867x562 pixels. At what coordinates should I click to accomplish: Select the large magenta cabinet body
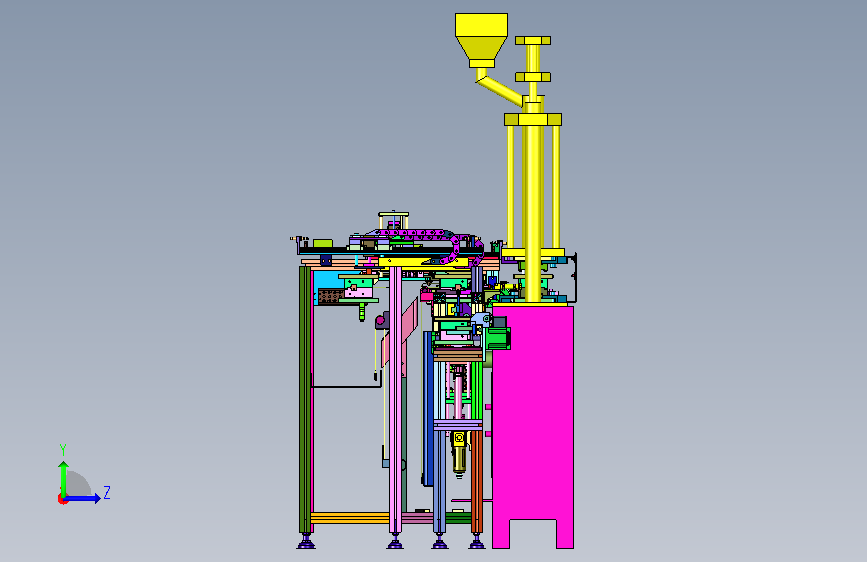coord(532,426)
